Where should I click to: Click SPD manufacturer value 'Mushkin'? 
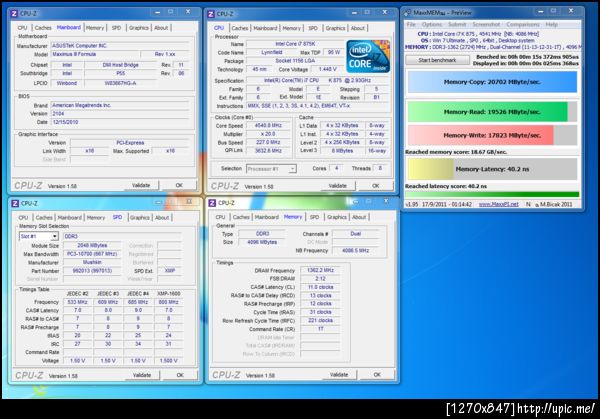(x=92, y=262)
